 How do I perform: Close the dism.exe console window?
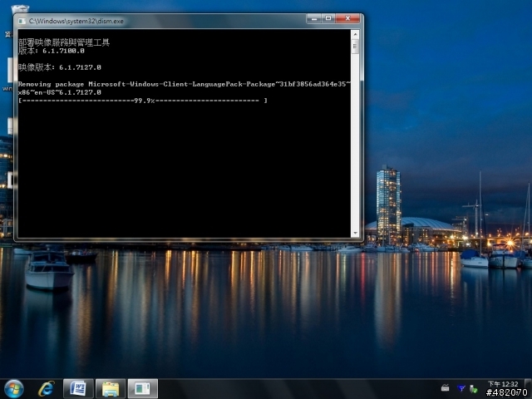[x=347, y=18]
